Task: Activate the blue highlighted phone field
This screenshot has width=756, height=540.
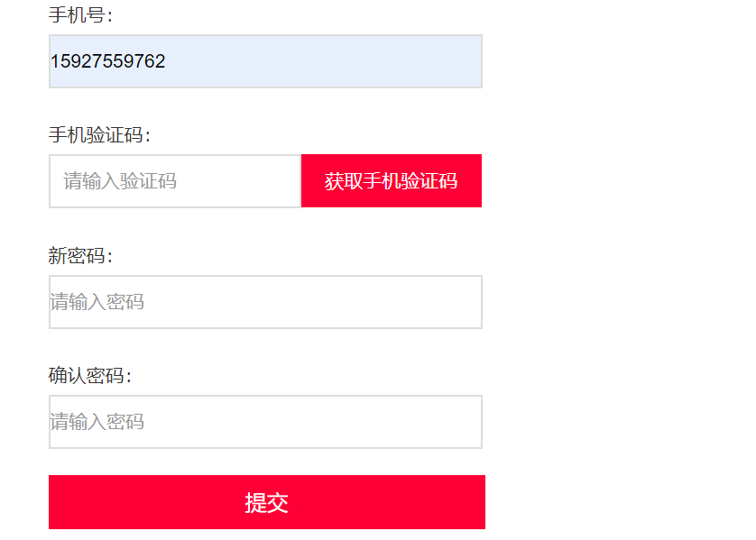Action: pos(265,61)
